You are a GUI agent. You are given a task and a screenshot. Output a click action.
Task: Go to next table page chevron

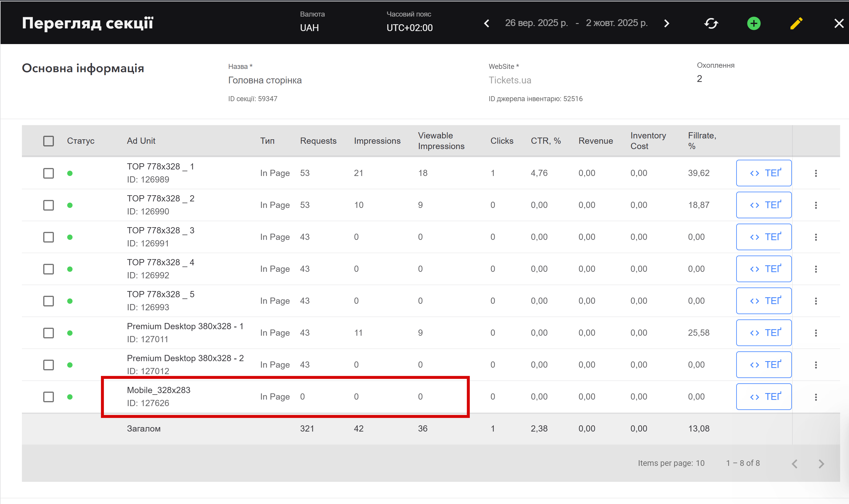(x=821, y=463)
